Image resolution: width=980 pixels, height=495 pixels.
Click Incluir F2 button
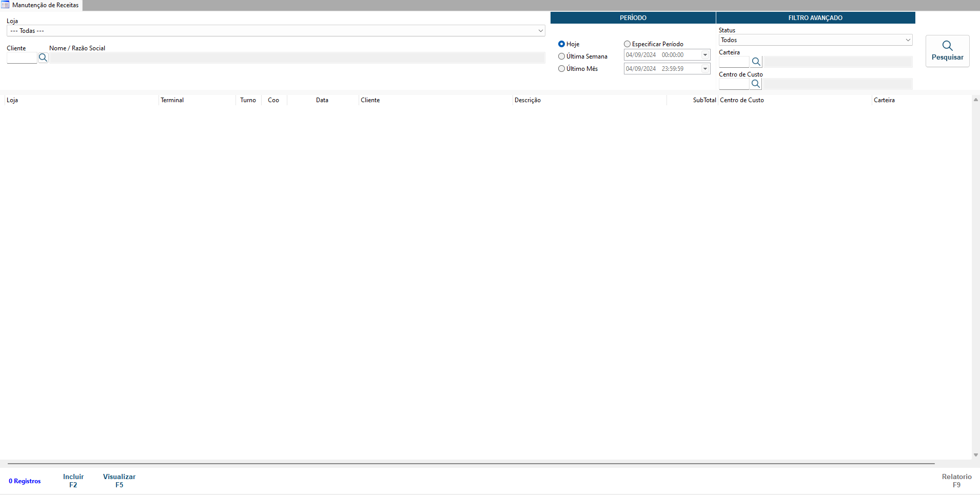(73, 481)
